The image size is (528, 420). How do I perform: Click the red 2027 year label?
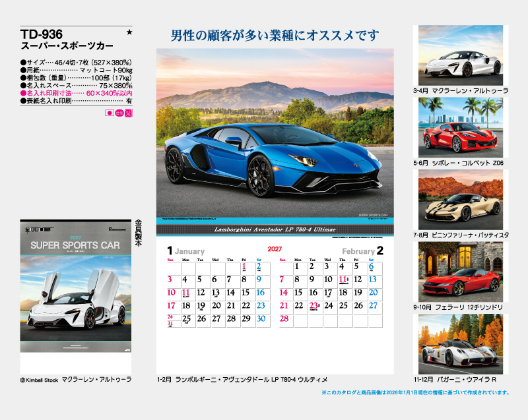tap(275, 249)
